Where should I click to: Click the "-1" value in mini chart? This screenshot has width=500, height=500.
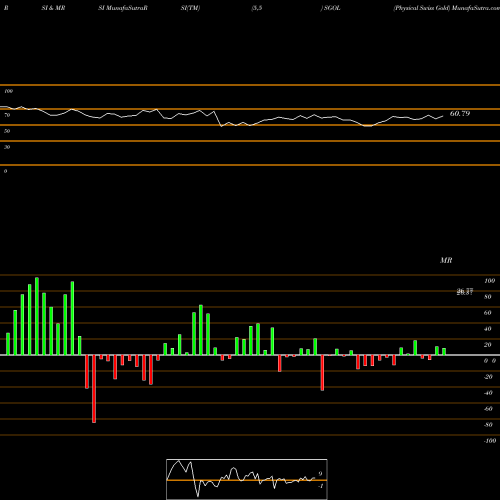coord(321,486)
